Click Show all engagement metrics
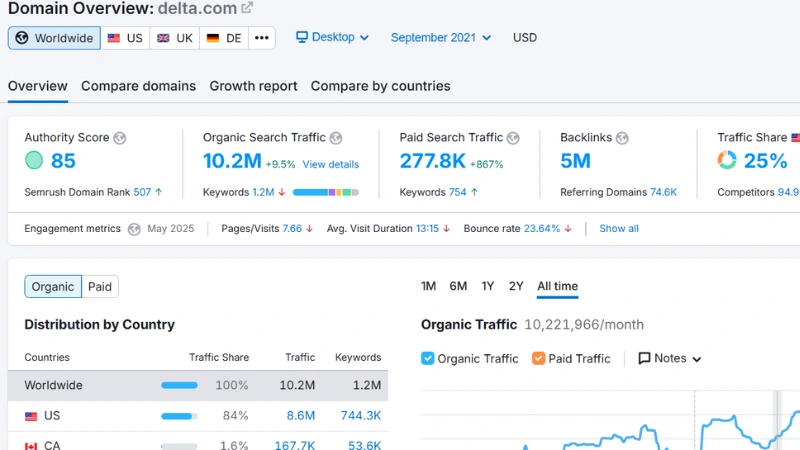The image size is (800, 450). click(x=619, y=229)
